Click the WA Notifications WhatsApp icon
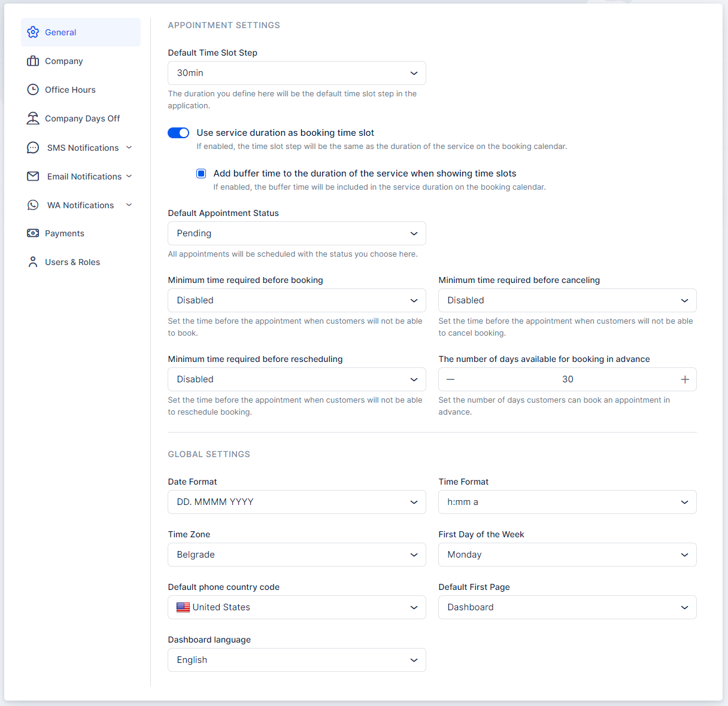728x706 pixels. pyautogui.click(x=33, y=205)
